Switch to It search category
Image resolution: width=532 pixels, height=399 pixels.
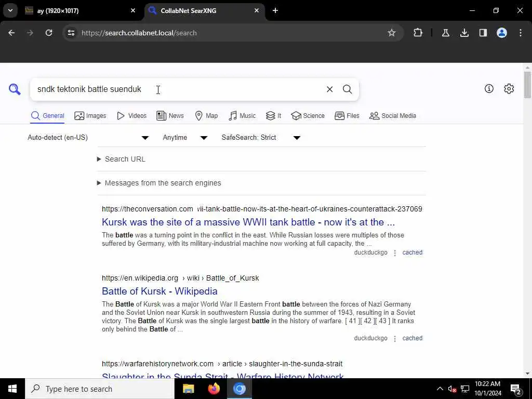tap(273, 116)
